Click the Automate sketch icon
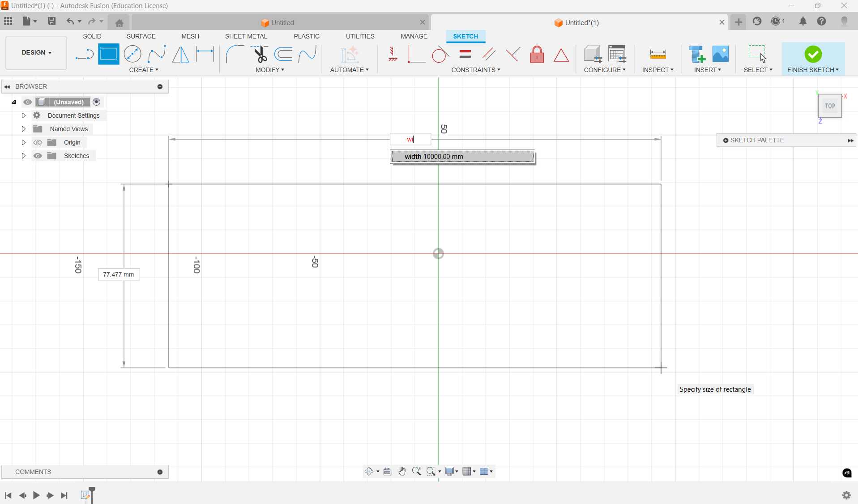 click(x=350, y=55)
